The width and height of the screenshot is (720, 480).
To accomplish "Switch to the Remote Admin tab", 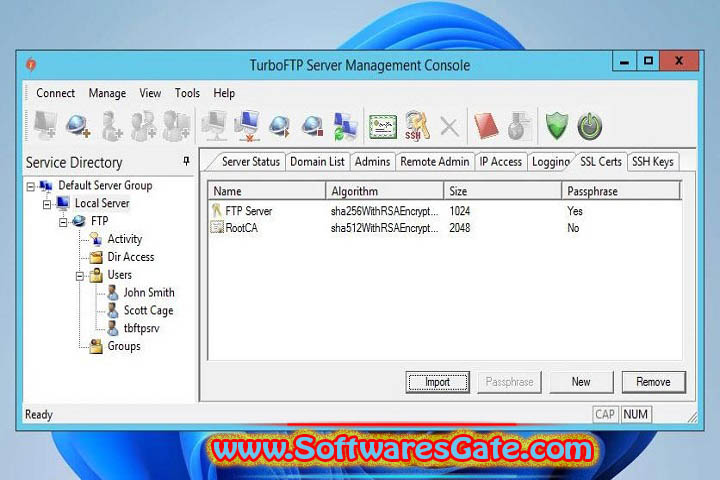I will [435, 162].
